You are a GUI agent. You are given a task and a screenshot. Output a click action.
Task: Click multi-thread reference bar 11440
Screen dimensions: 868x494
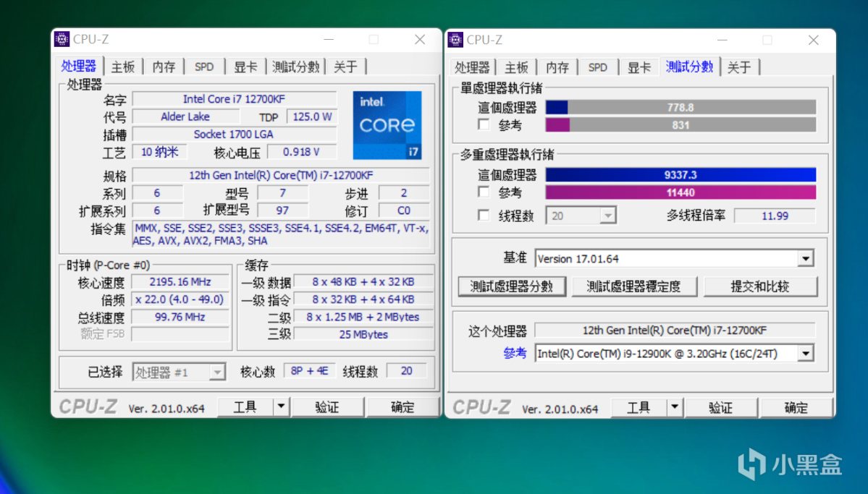tap(681, 192)
